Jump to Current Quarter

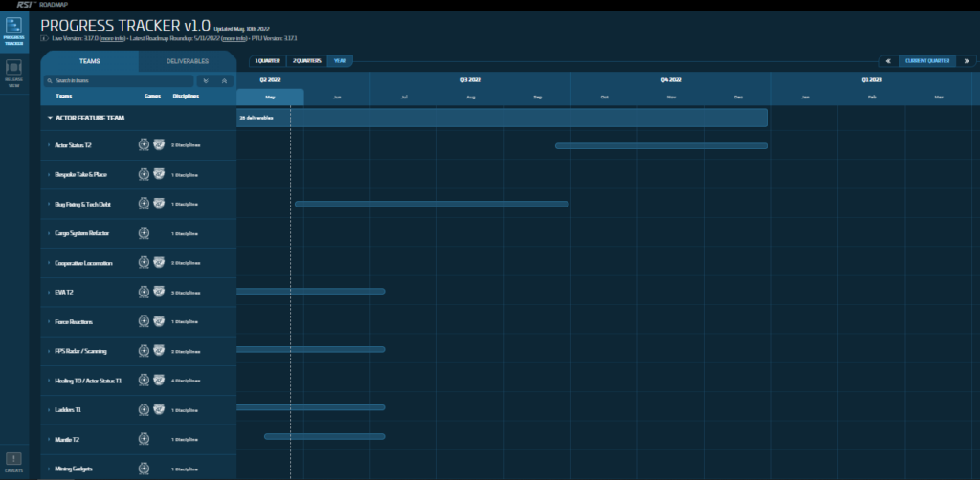point(927,61)
